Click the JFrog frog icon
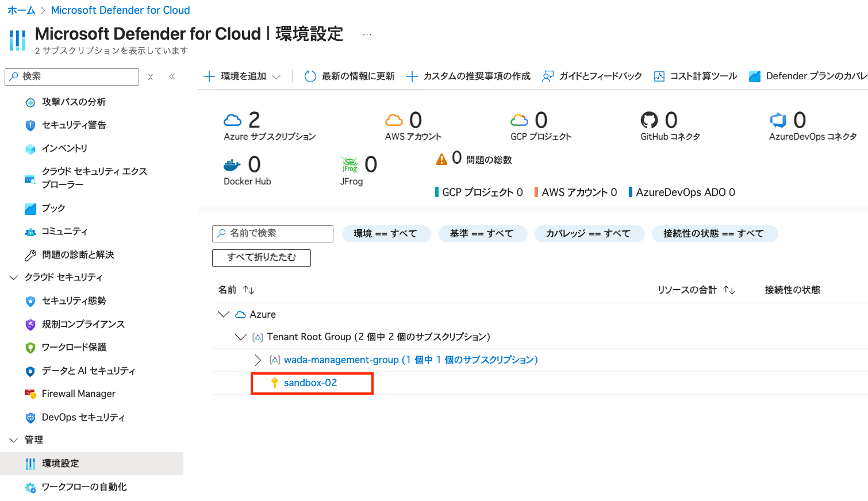 tap(349, 165)
